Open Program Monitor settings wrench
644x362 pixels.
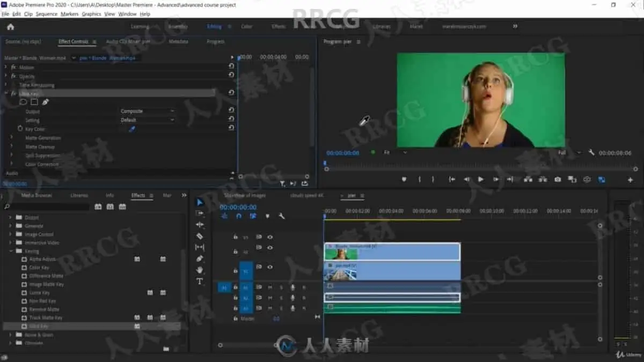[x=591, y=152]
